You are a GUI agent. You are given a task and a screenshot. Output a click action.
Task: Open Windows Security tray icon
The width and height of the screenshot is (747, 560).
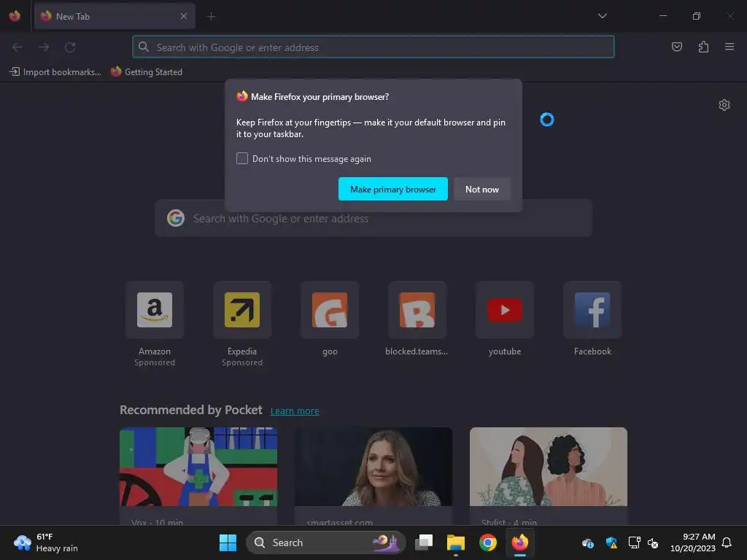tap(611, 542)
